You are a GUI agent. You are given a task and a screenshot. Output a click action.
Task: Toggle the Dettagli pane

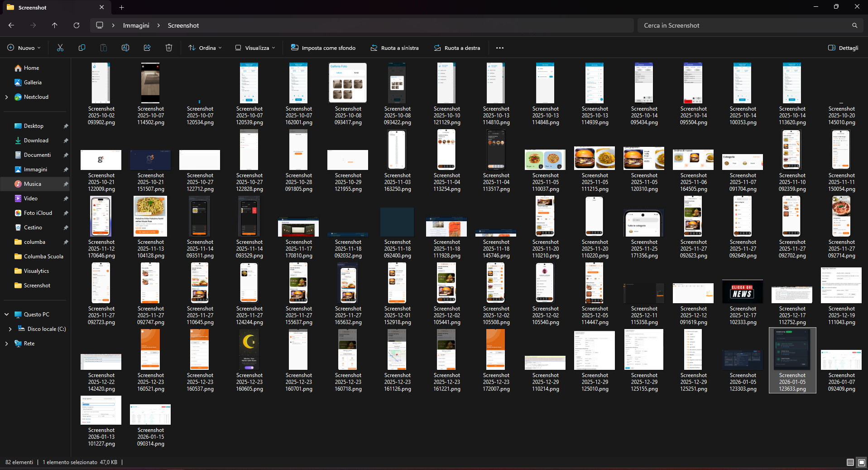click(x=843, y=48)
